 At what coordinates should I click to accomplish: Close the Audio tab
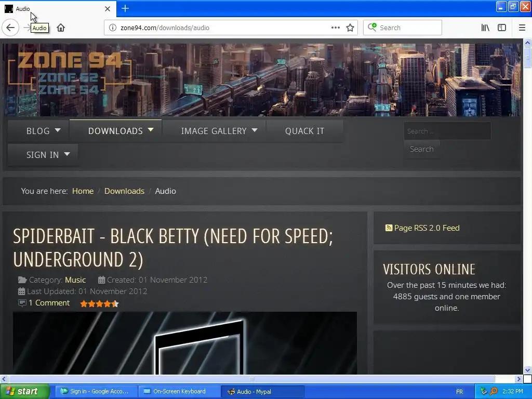107,9
